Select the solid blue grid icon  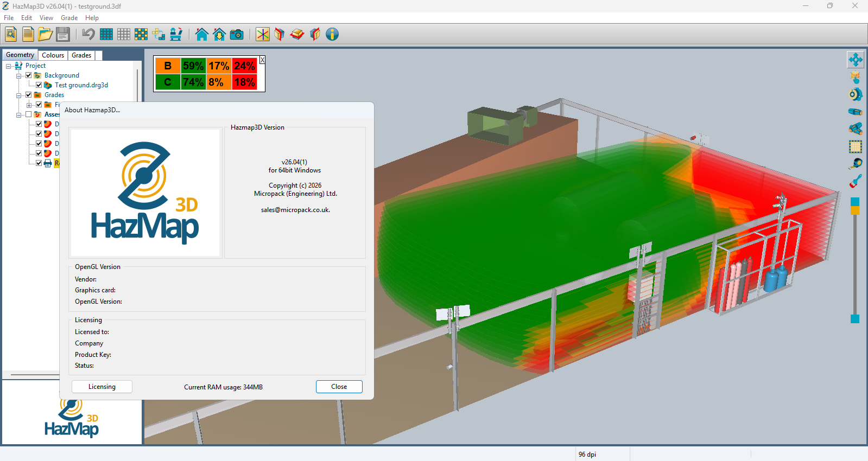click(106, 34)
